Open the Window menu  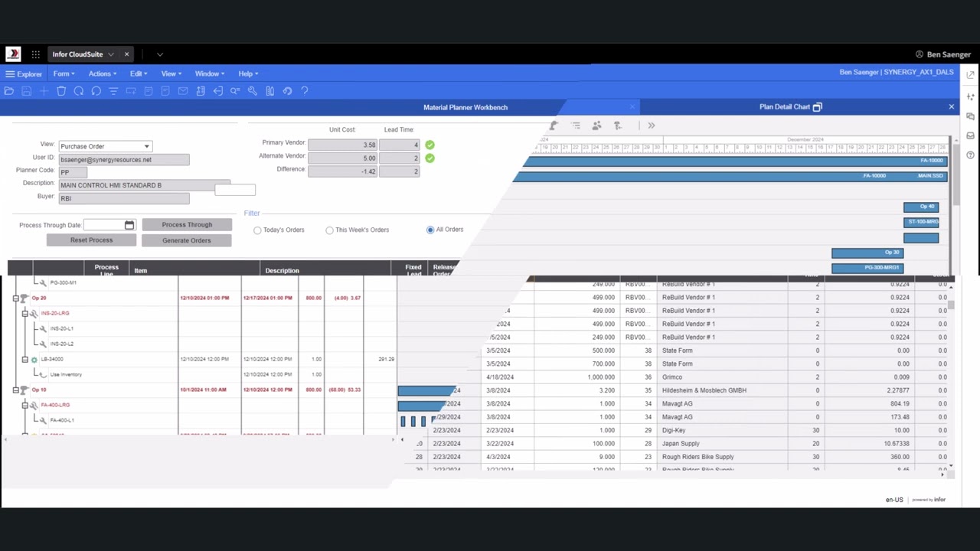pos(209,73)
